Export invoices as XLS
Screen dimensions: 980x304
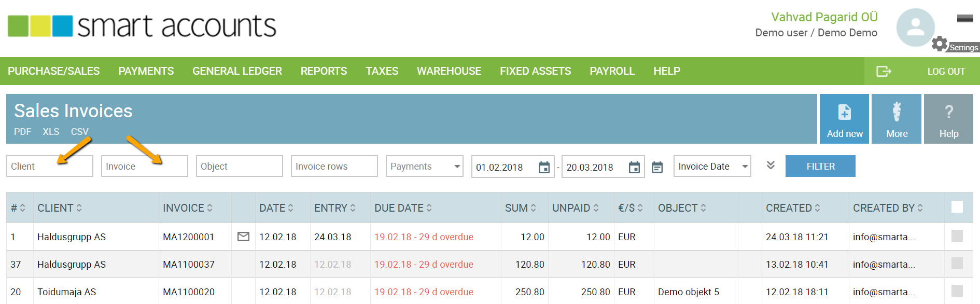(51, 132)
